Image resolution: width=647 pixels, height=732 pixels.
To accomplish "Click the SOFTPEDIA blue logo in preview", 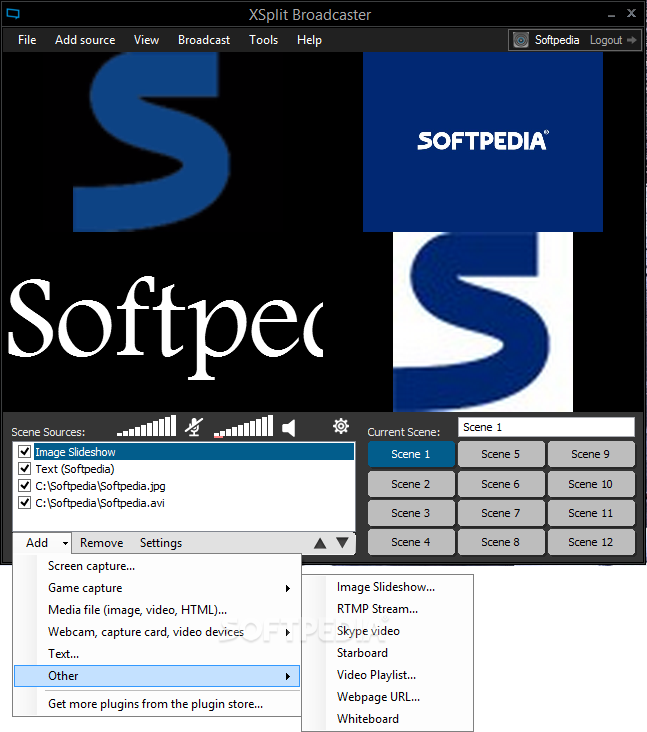I will point(483,142).
